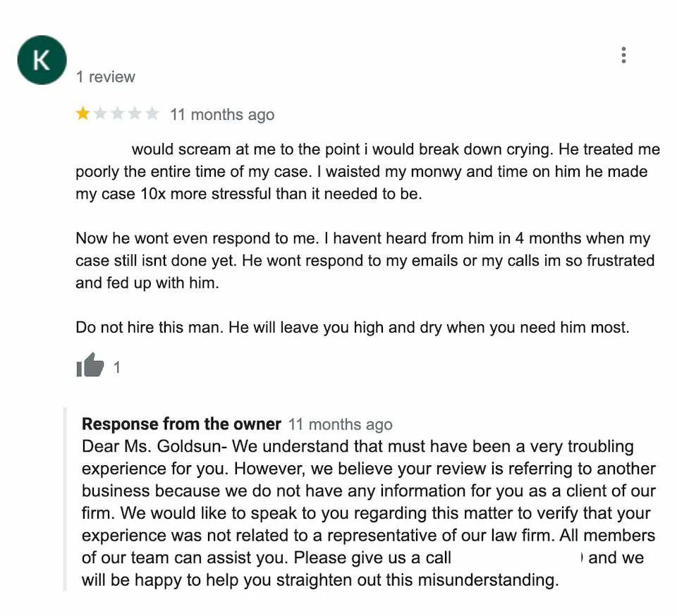Open the reviewer's "1 review" link
Screen dimensions: 677x616
click(x=106, y=77)
